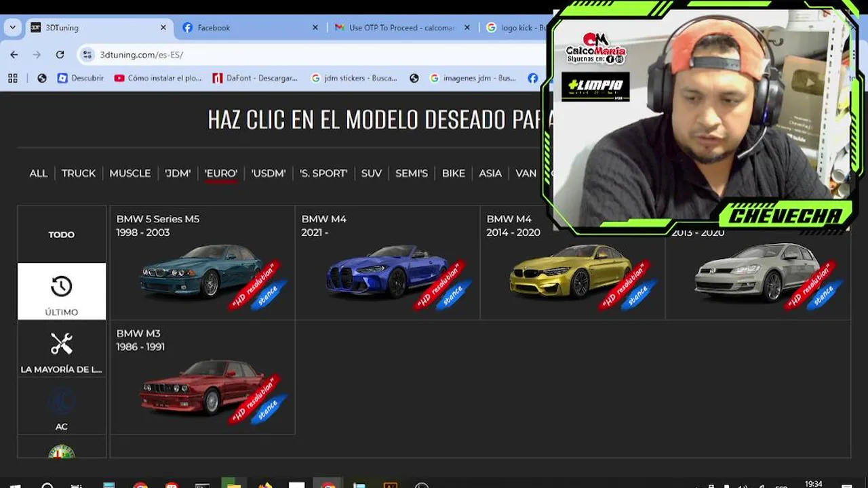Click the 'BMW M3' title text
Screen dimensions: 868x488
point(138,333)
